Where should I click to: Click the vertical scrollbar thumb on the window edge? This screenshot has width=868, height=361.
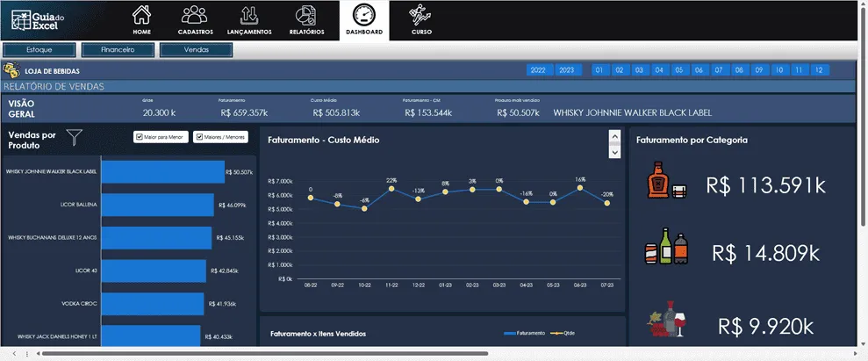coord(864,116)
